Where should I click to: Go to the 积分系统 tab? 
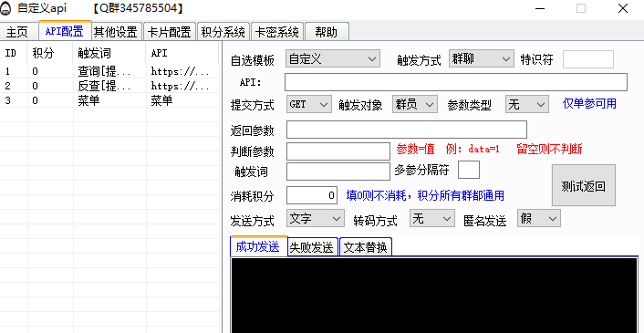pos(223,32)
